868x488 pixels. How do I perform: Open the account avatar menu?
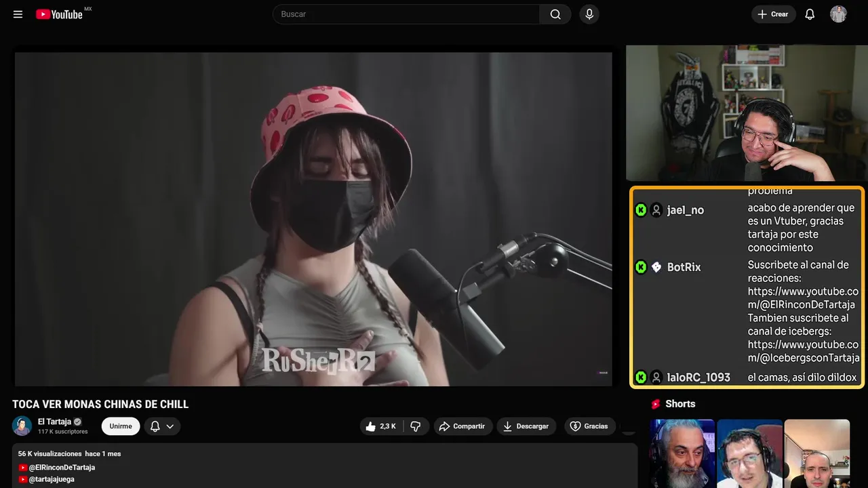839,14
